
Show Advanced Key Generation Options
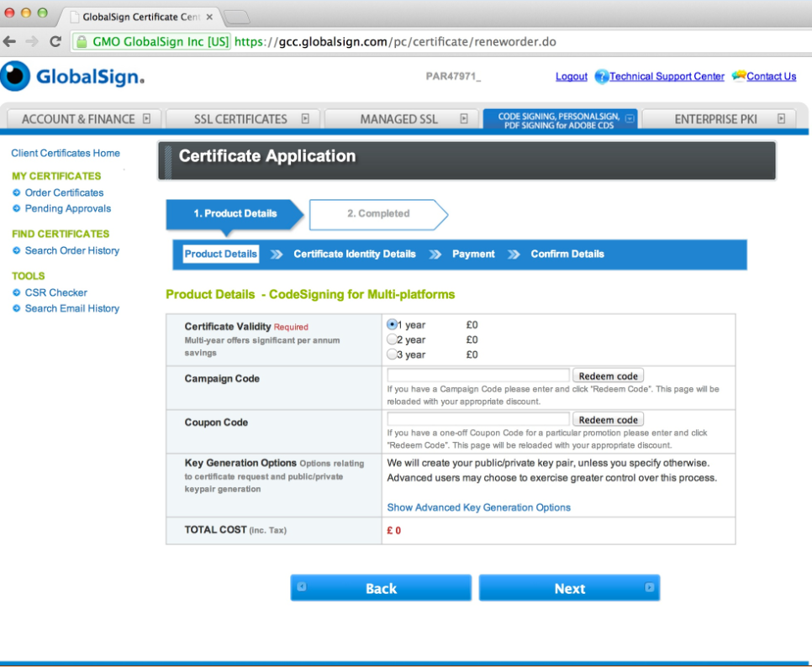(478, 507)
